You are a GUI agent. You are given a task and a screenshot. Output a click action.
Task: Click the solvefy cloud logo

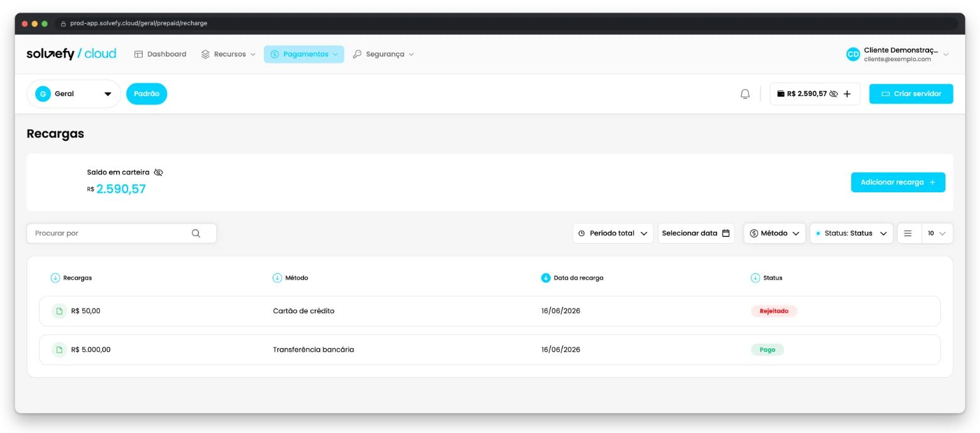pyautogui.click(x=72, y=54)
